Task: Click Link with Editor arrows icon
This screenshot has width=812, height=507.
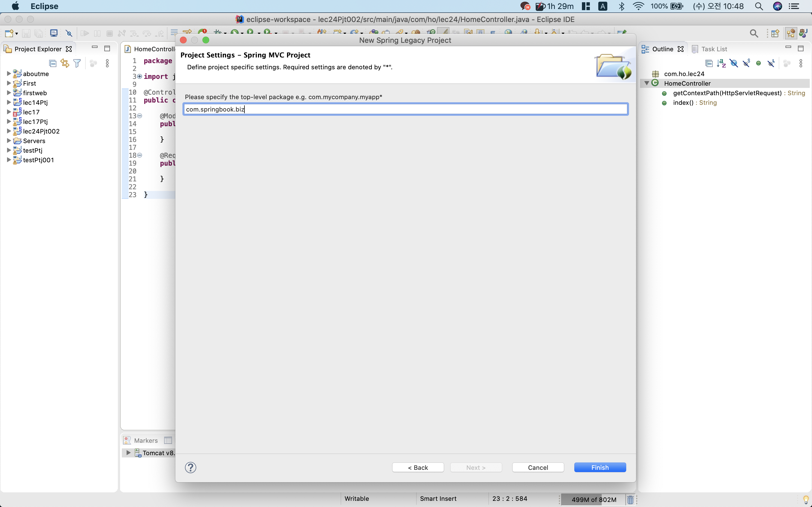Action: pyautogui.click(x=65, y=63)
